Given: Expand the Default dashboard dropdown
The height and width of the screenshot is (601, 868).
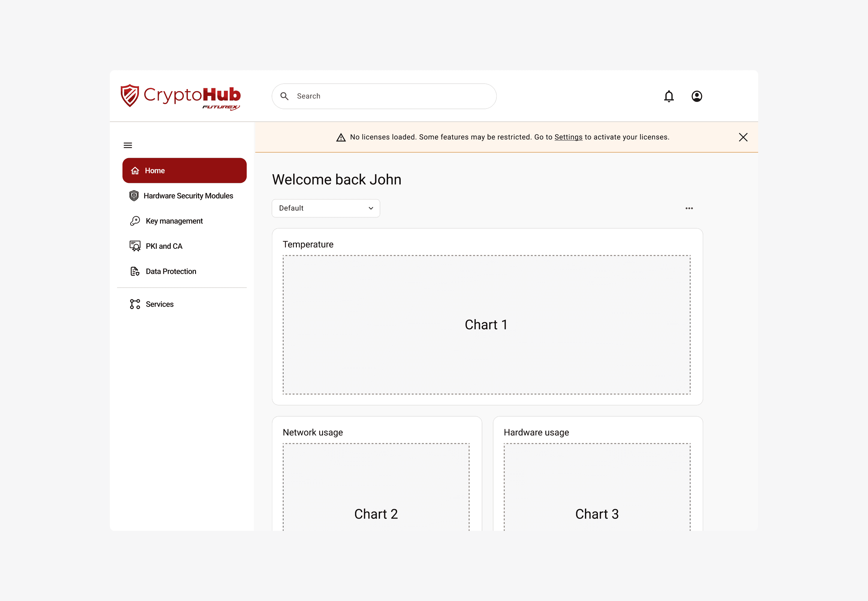Looking at the screenshot, I should click(326, 208).
